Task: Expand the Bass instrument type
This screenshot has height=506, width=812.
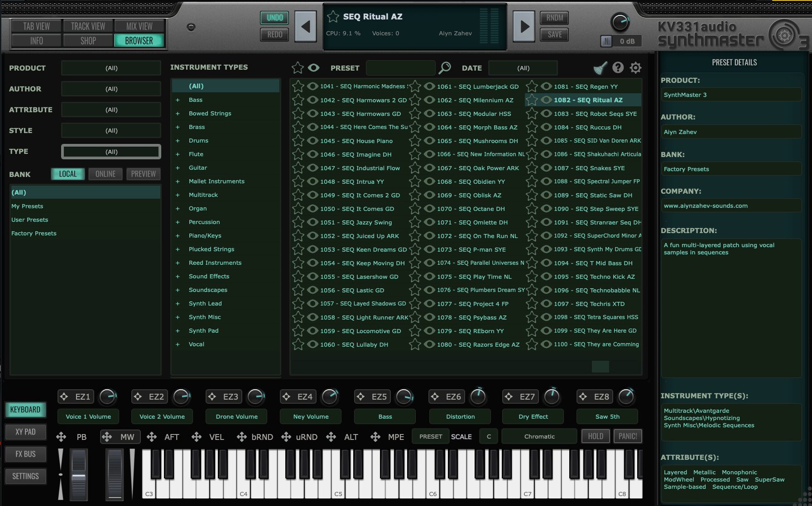Action: (x=178, y=100)
